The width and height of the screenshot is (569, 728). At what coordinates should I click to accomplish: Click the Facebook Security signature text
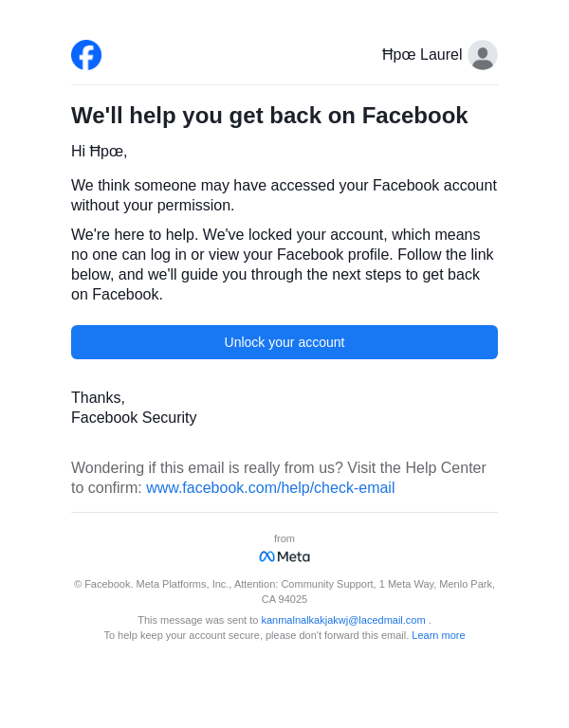[x=134, y=418]
